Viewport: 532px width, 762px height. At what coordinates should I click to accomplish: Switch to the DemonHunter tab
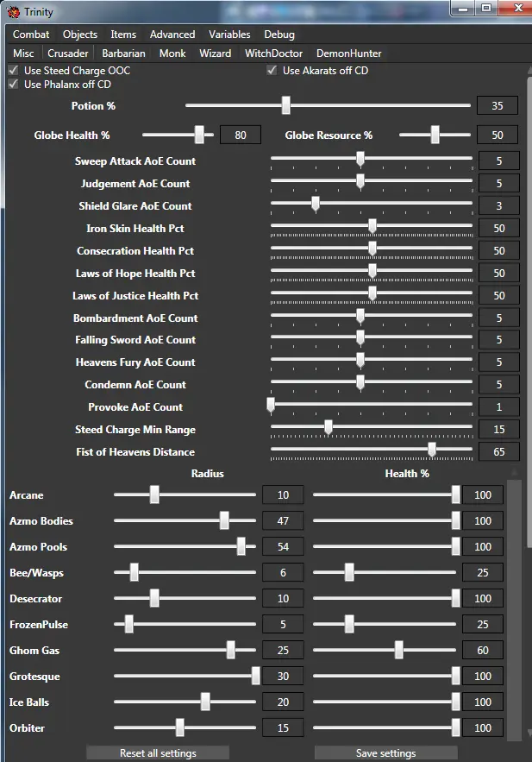pos(348,54)
